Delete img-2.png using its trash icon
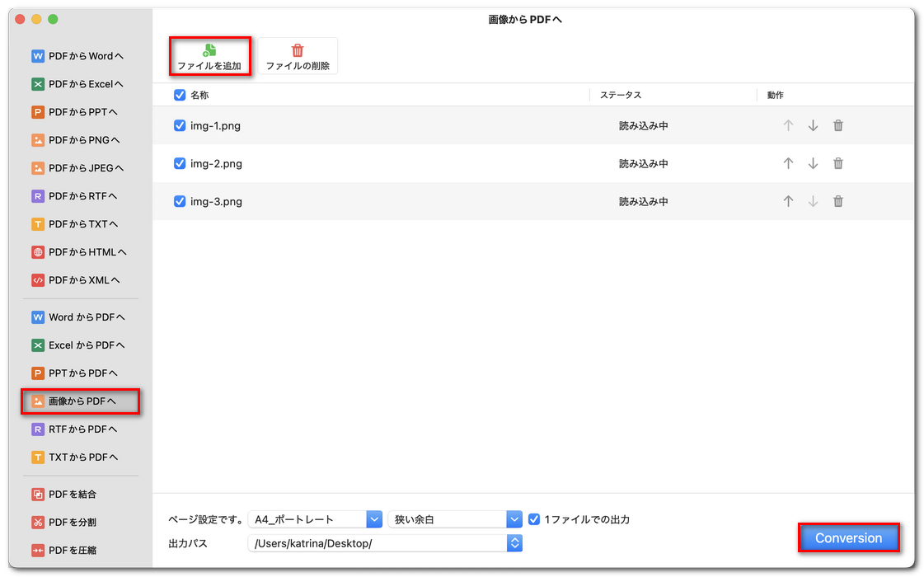 coord(837,163)
